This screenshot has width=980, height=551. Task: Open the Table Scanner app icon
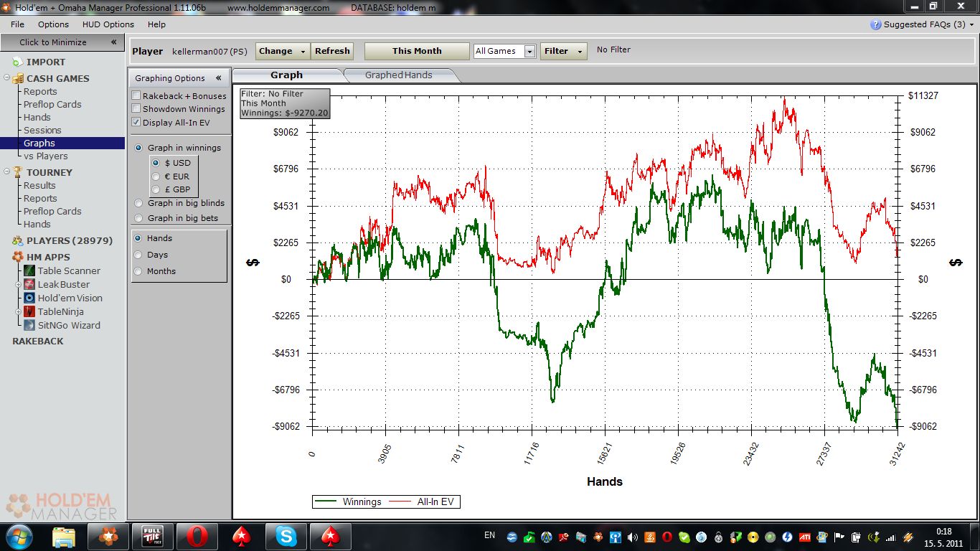29,270
